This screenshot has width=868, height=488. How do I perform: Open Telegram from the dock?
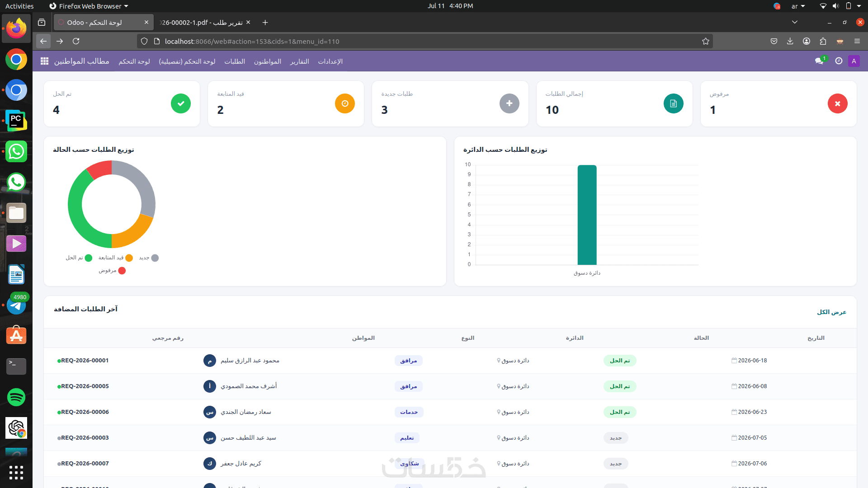coord(16,305)
